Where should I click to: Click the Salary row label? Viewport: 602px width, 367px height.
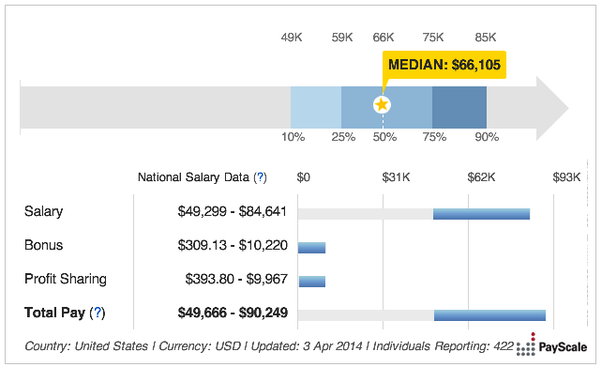click(x=43, y=212)
